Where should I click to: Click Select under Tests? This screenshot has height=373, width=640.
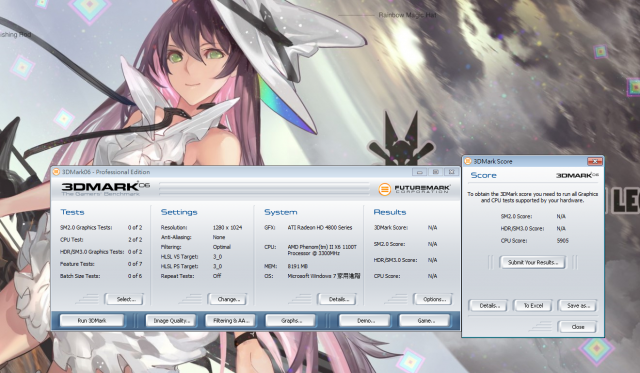click(x=124, y=299)
